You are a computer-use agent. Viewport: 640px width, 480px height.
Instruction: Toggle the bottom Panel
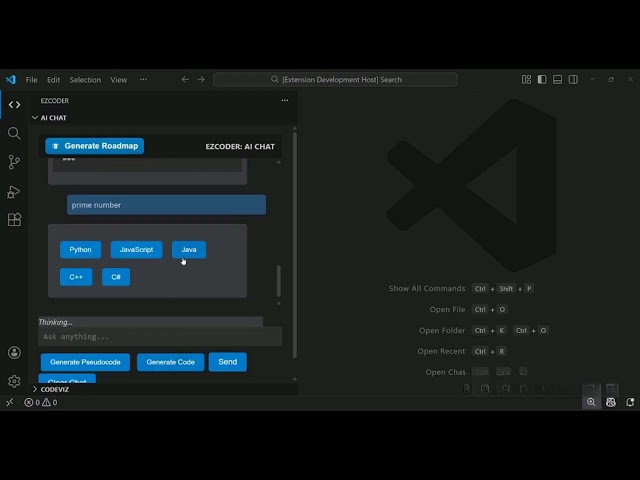pos(558,80)
